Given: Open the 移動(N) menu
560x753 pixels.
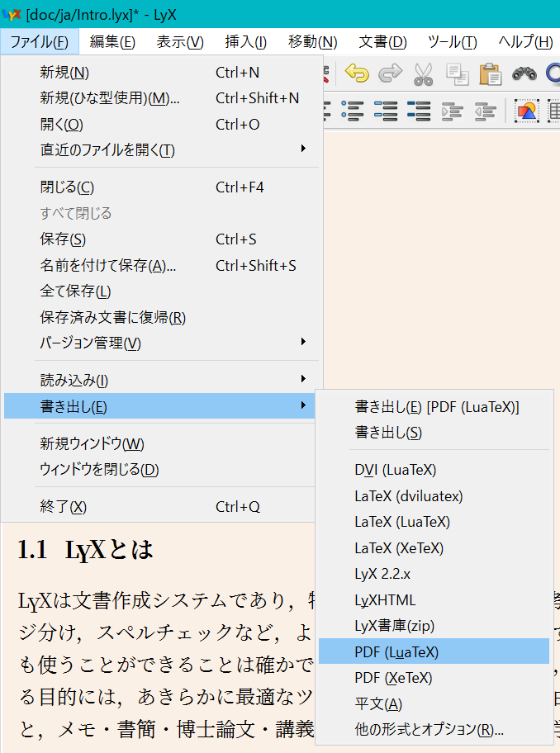Looking at the screenshot, I should 313,42.
